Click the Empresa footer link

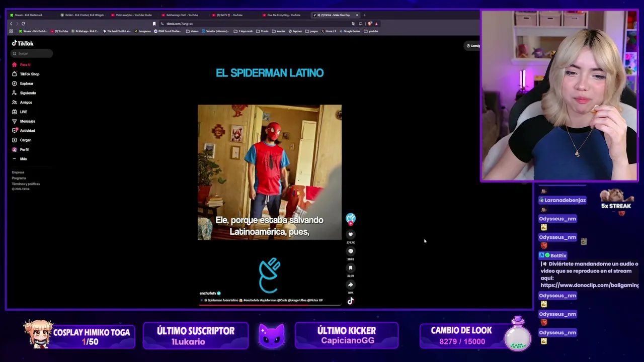click(x=18, y=172)
